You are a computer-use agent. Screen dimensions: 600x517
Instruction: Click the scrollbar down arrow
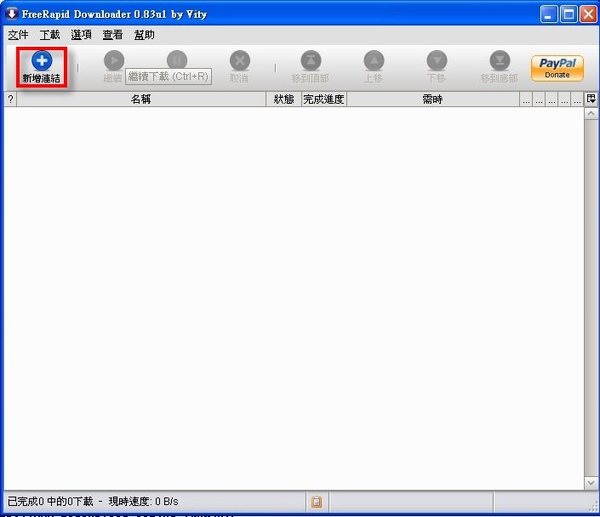(x=591, y=483)
